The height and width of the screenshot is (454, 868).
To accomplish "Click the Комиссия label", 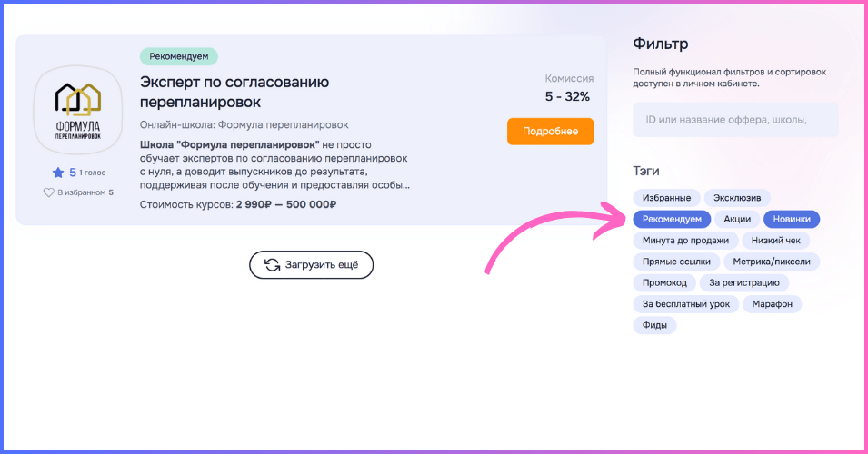I will [x=569, y=78].
